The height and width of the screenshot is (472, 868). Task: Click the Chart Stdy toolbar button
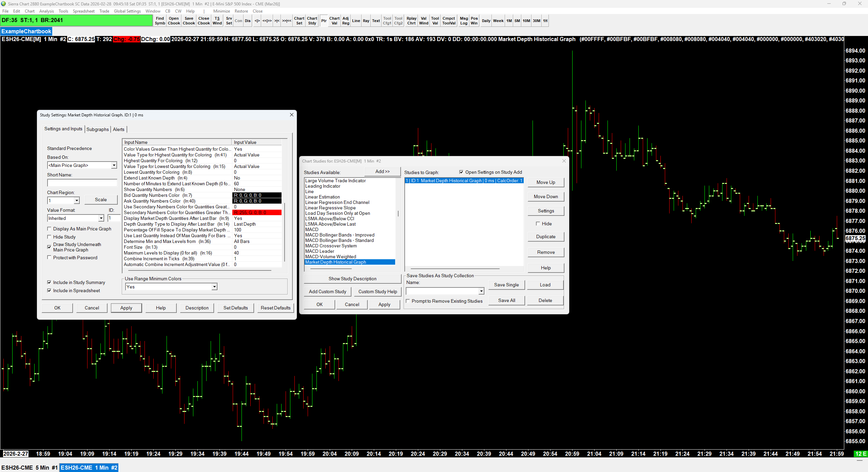point(312,21)
